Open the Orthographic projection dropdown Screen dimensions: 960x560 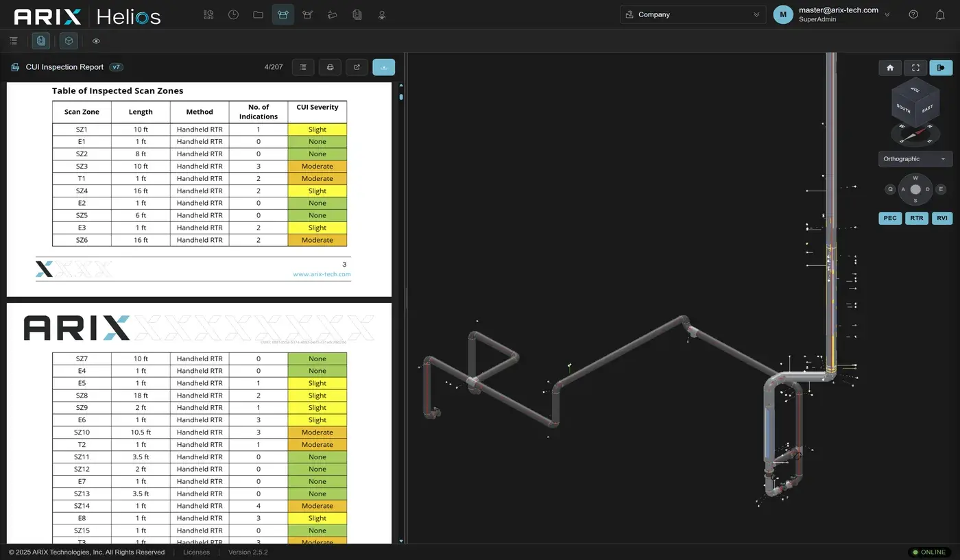pyautogui.click(x=915, y=159)
